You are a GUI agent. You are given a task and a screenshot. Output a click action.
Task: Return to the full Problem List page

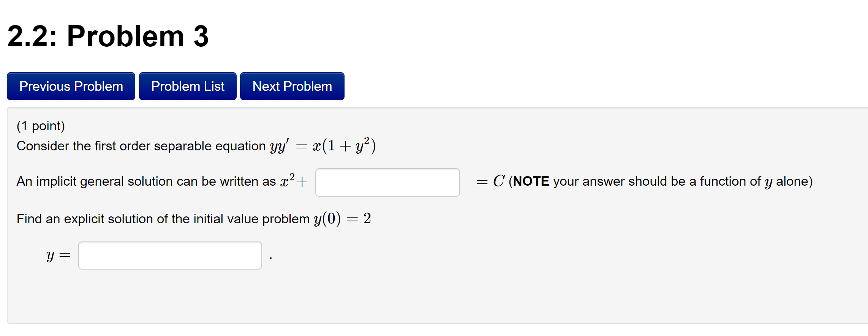[187, 86]
